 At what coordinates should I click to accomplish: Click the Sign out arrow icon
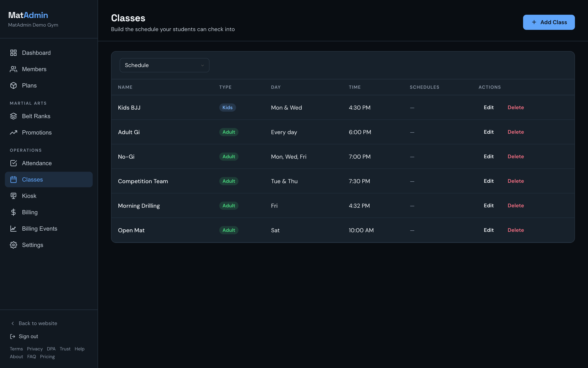pos(12,336)
